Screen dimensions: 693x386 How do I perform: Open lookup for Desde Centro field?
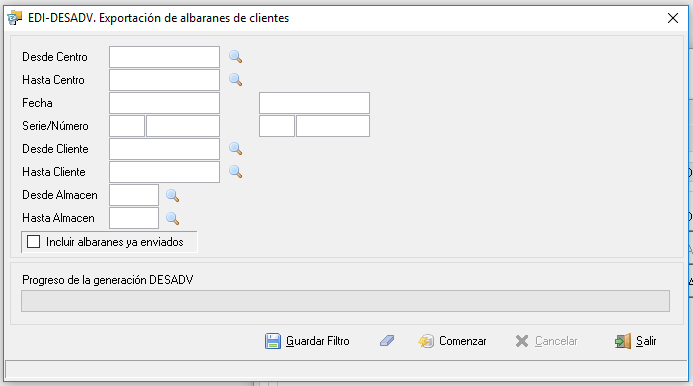(235, 57)
